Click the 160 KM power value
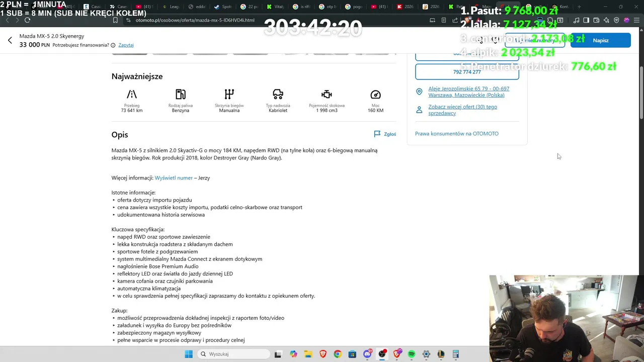This screenshot has width=644, height=362. 375,111
